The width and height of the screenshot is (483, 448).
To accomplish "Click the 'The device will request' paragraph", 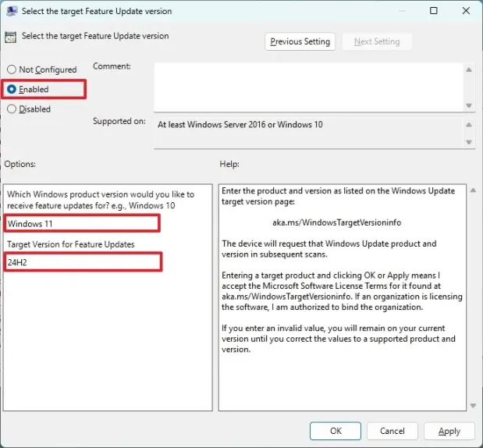I will coord(329,249).
